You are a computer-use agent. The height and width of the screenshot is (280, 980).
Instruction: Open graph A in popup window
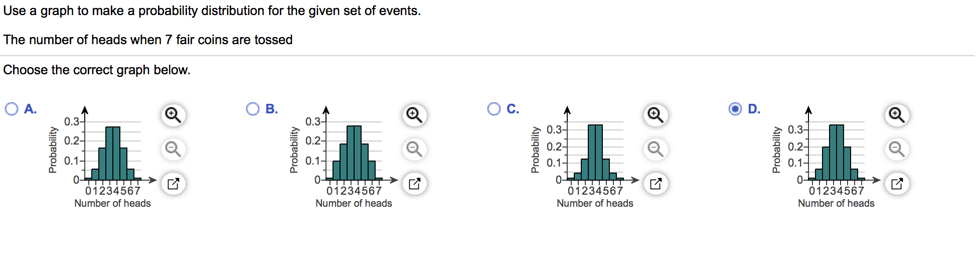(173, 184)
